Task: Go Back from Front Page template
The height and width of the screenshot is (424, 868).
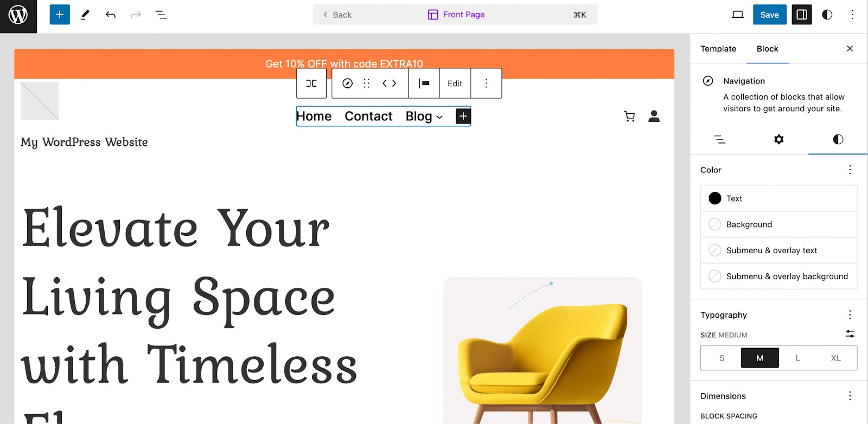Action: (x=337, y=15)
